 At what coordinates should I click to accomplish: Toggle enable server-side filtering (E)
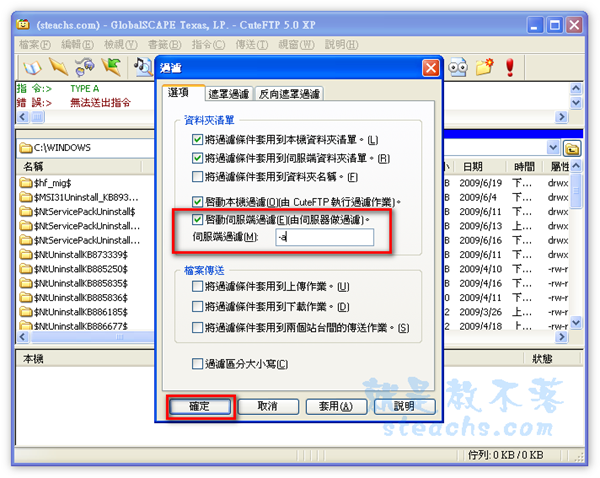(197, 219)
